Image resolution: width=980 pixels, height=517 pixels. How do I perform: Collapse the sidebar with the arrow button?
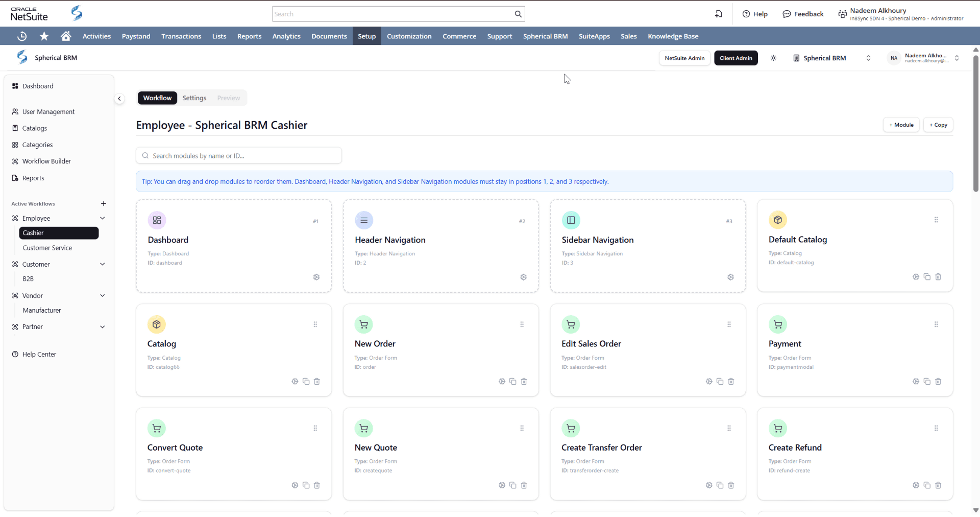coord(119,99)
